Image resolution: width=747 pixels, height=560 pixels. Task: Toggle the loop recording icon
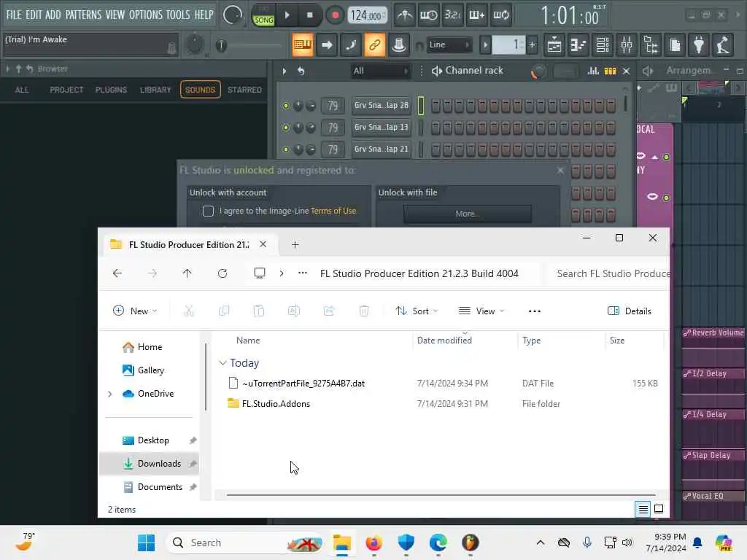tap(500, 15)
